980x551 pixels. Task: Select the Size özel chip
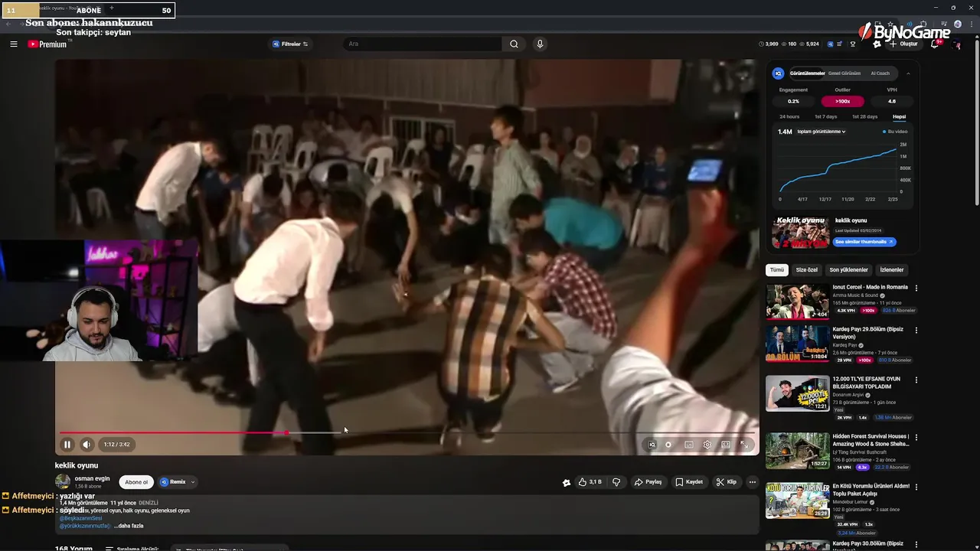click(x=807, y=270)
